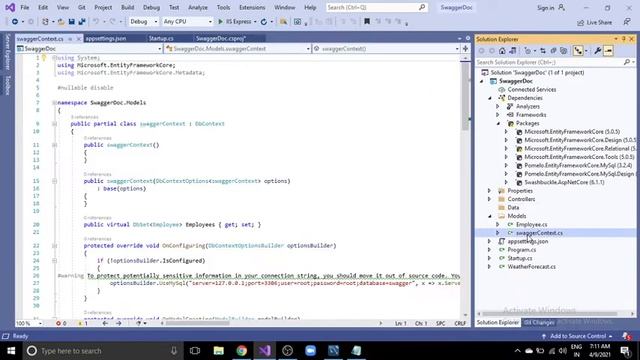The height and width of the screenshot is (360, 640).
Task: Click Add to Source Control
Action: pyautogui.click(x=578, y=336)
